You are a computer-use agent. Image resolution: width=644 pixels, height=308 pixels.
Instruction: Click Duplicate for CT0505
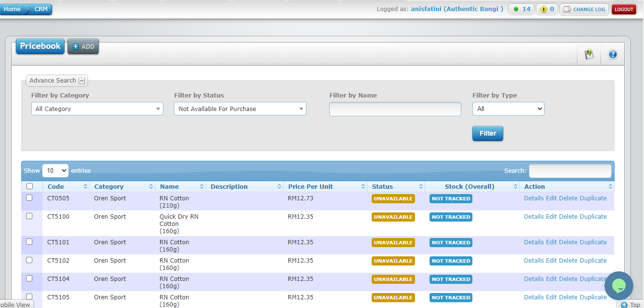click(593, 198)
